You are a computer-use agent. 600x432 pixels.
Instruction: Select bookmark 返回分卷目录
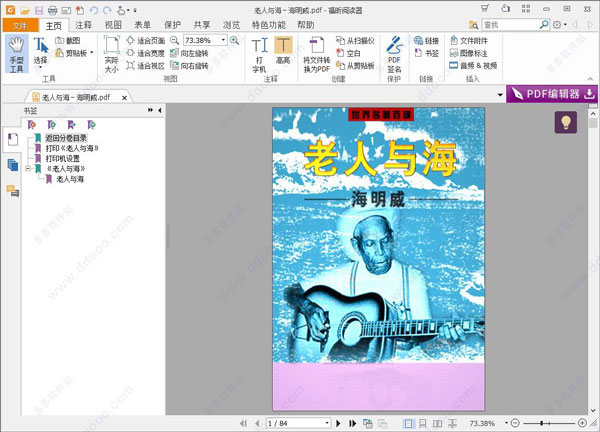[x=66, y=138]
